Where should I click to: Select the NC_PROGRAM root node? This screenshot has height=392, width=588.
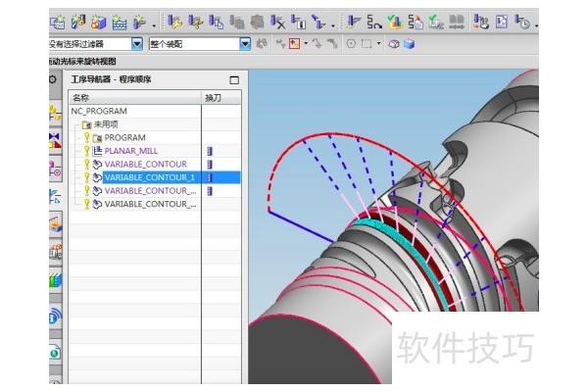pos(99,111)
